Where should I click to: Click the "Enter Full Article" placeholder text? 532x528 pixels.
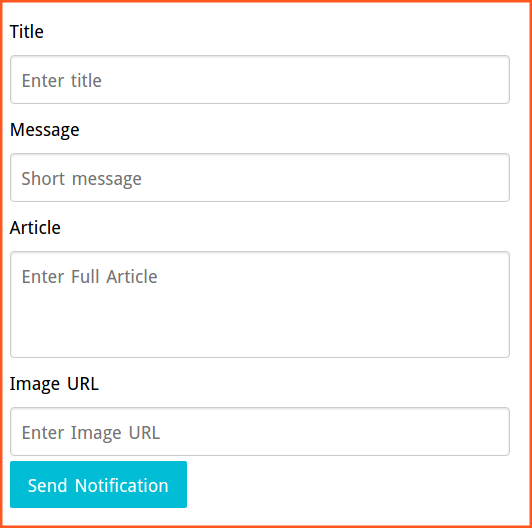90,277
